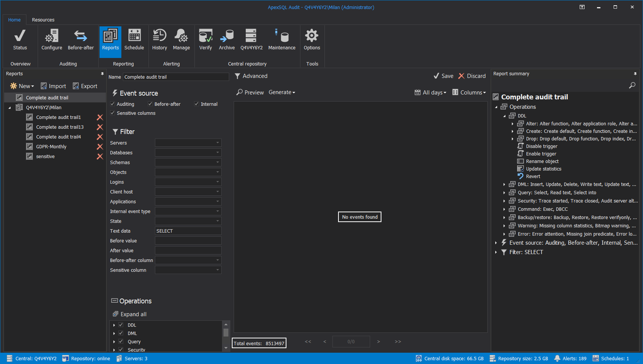Click the operations list scrollbar thumb
Screen dimensions: 643x364
coord(226,332)
